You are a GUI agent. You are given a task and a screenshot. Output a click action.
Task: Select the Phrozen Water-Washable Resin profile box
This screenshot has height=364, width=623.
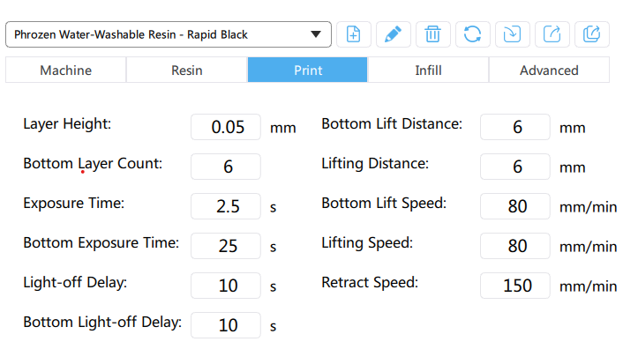[169, 34]
